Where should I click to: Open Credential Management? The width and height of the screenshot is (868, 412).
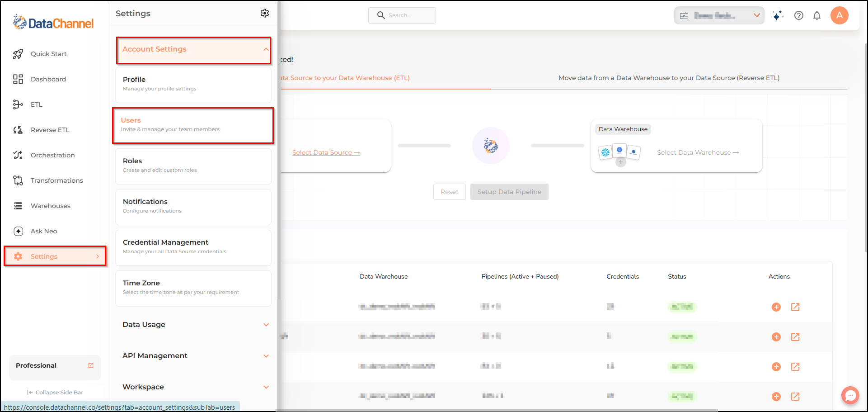[x=193, y=248]
